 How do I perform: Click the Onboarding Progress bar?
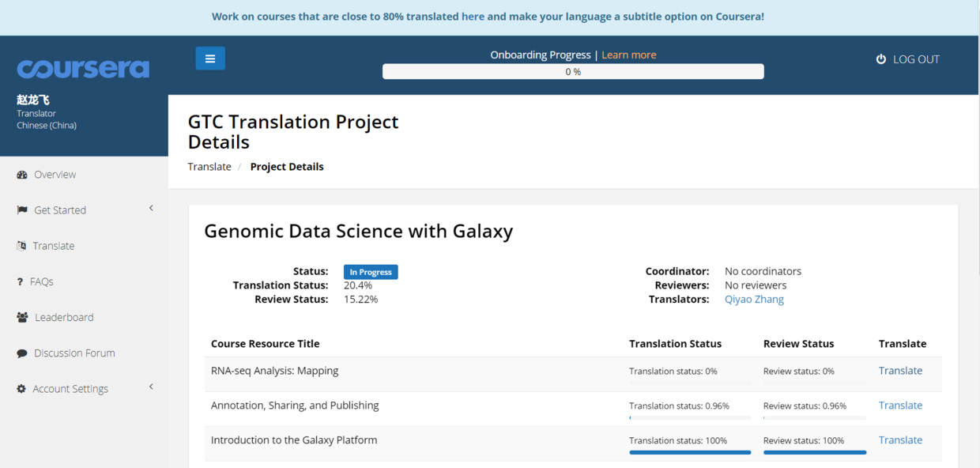573,72
